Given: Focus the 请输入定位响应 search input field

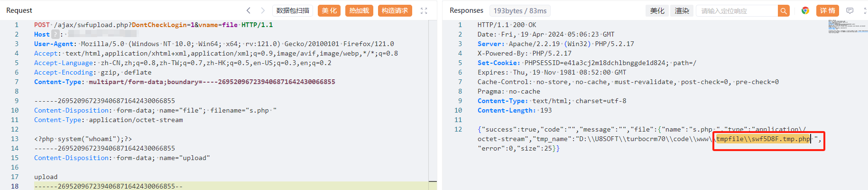Looking at the screenshot, I should coord(737,10).
